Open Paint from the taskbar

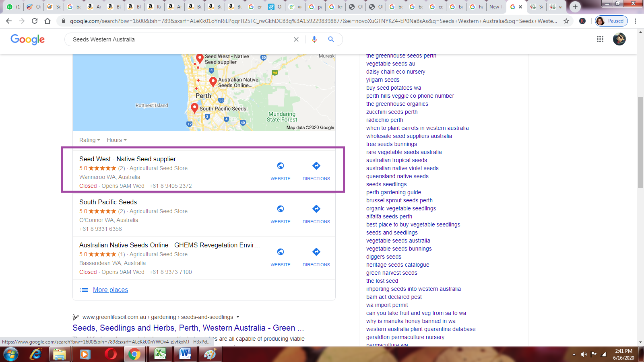[210, 354]
